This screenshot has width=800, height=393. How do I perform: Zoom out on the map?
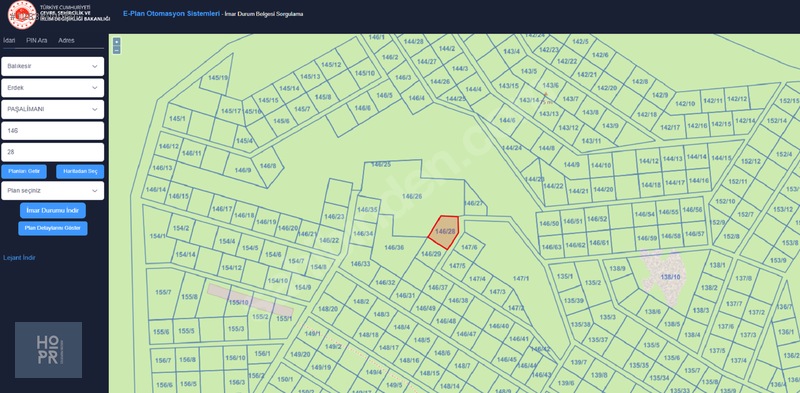(x=117, y=50)
